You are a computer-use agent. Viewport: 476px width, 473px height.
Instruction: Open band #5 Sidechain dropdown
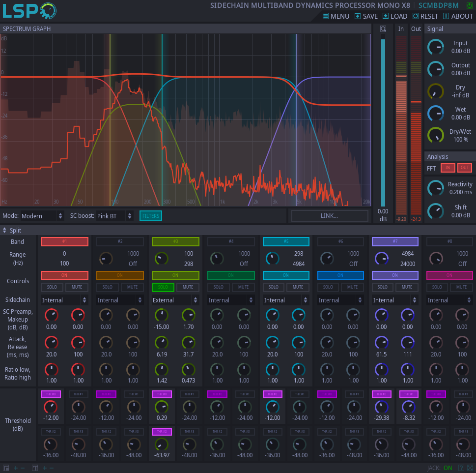pos(286,300)
